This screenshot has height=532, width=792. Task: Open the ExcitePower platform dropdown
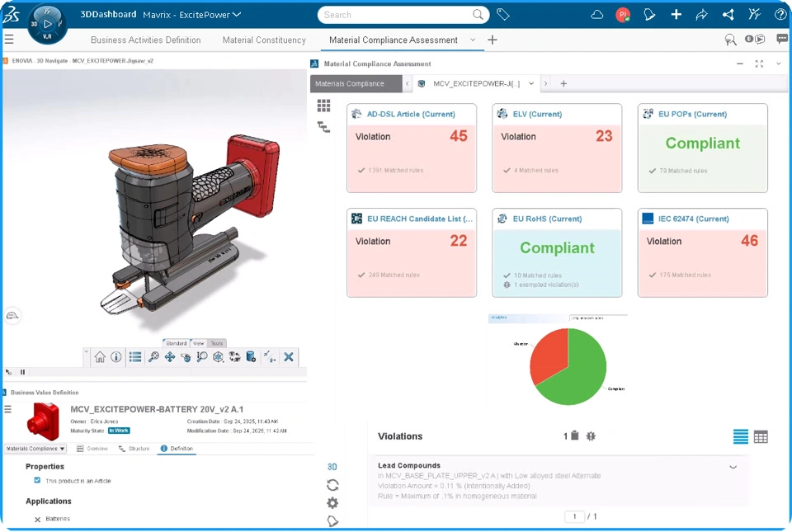(x=237, y=15)
